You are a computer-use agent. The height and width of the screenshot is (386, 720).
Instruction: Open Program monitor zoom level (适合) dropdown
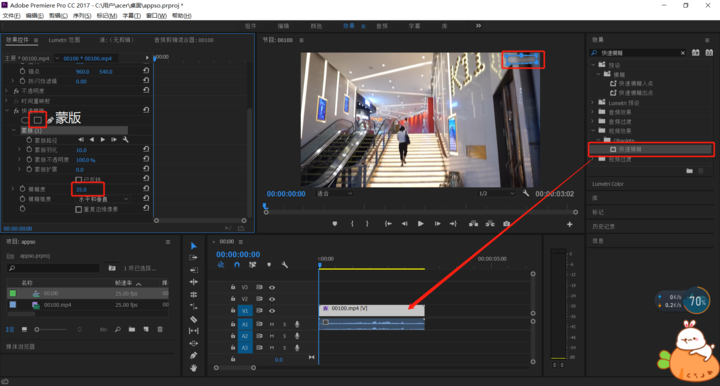(x=334, y=194)
